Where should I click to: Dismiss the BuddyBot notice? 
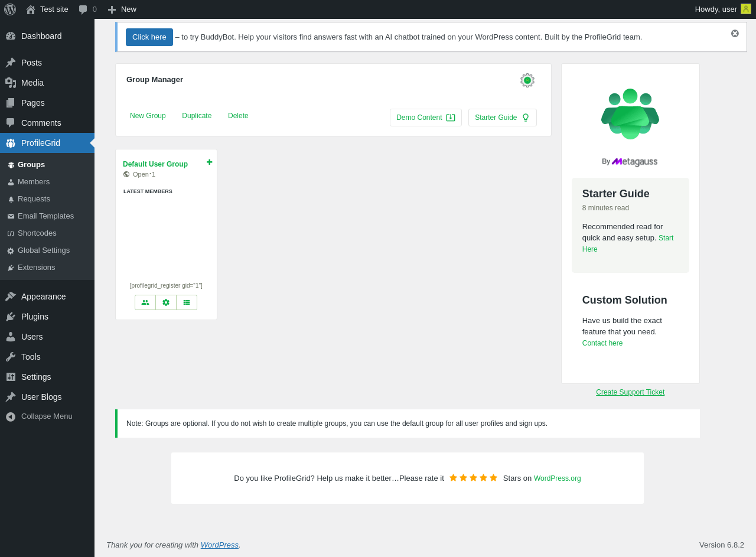coord(735,34)
